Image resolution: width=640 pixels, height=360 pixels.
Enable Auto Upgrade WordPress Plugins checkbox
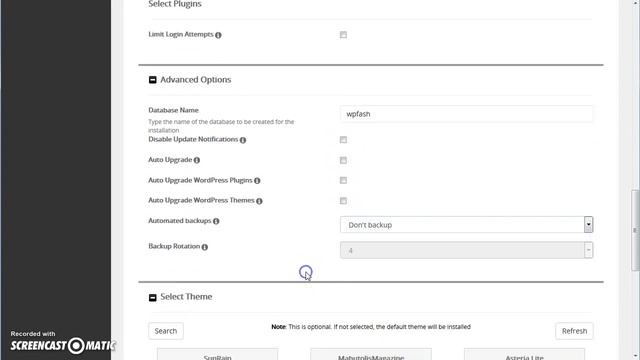coord(343,180)
